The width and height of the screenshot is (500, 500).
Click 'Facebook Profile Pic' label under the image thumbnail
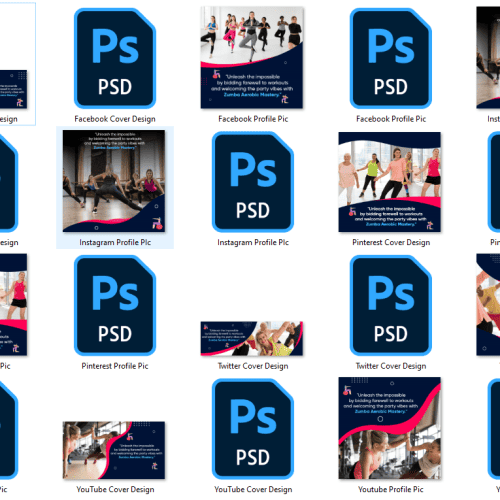pos(253,119)
